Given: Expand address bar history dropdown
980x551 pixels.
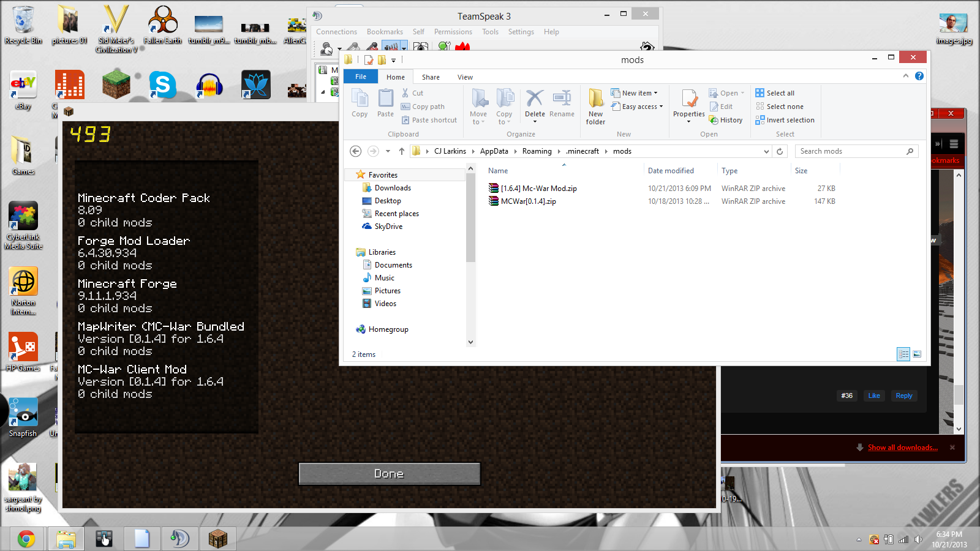Looking at the screenshot, I should 766,151.
